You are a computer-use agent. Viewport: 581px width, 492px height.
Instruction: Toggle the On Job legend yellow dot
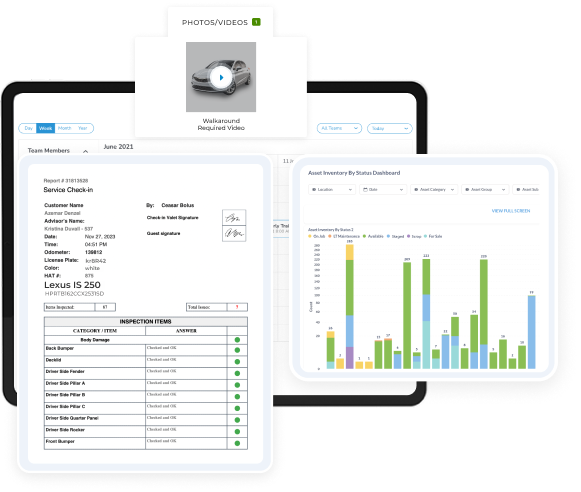(310, 236)
